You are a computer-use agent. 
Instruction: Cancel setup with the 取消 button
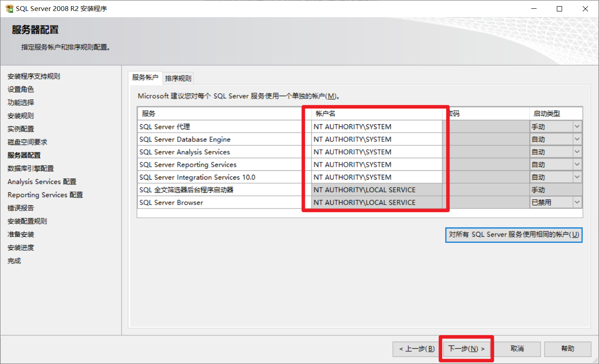pyautogui.click(x=517, y=349)
